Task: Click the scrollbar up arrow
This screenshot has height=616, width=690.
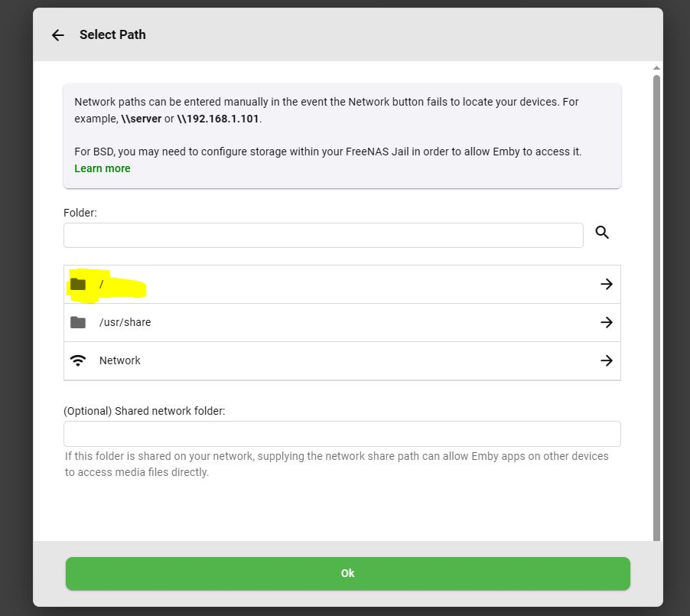Action: [656, 68]
